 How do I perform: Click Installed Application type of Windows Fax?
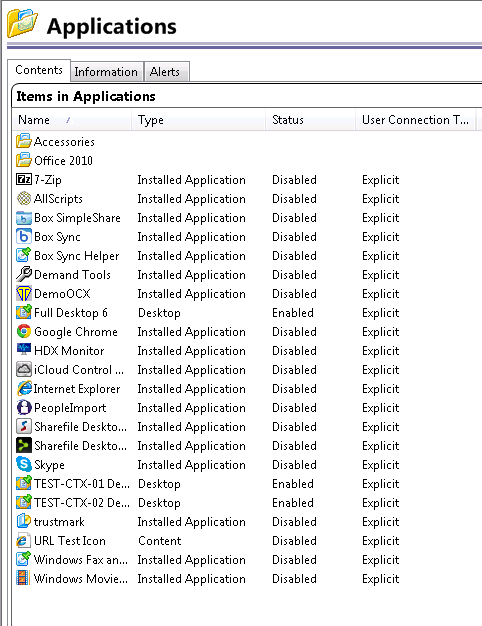[192, 560]
